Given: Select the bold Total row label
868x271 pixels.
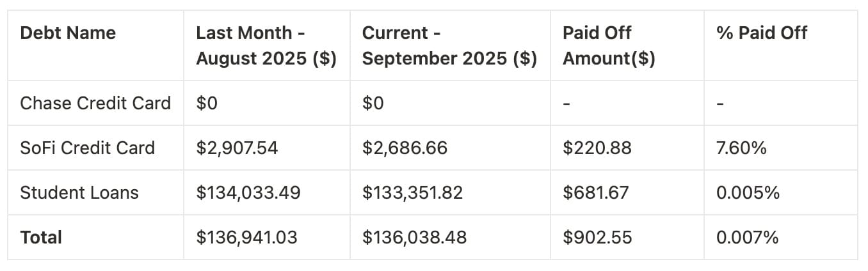Looking at the screenshot, I should click(x=41, y=237).
